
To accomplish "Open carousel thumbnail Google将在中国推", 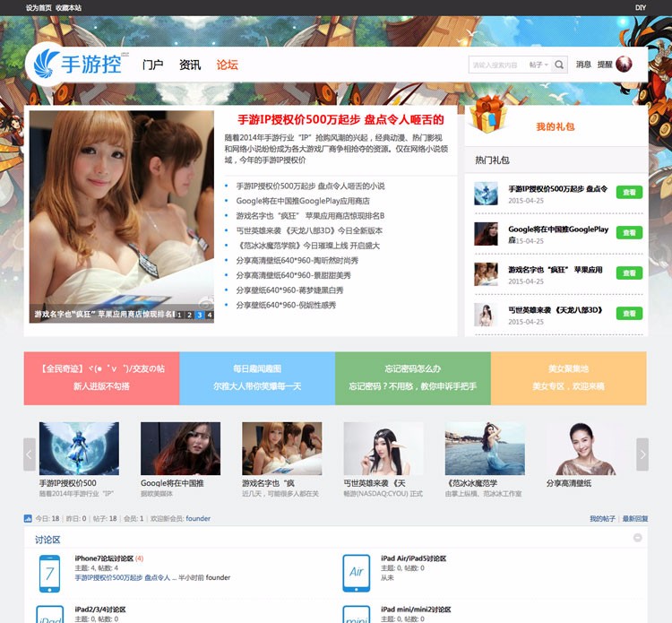I will click(x=180, y=448).
